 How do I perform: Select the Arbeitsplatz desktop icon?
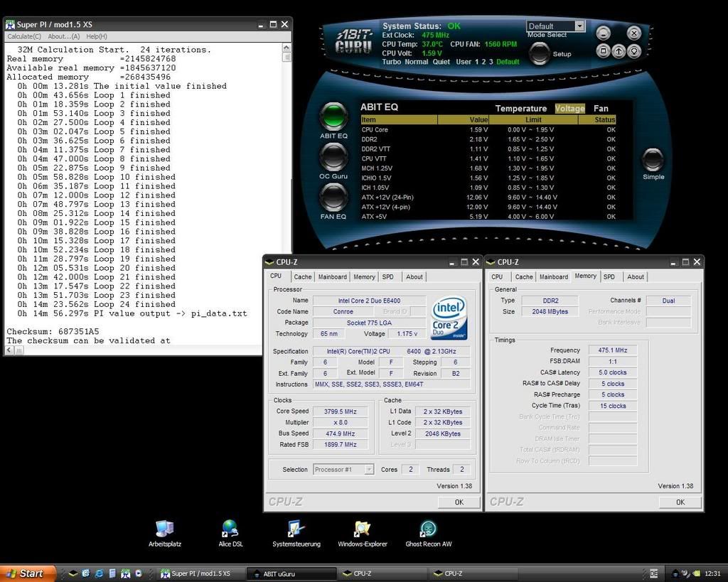pos(165,534)
